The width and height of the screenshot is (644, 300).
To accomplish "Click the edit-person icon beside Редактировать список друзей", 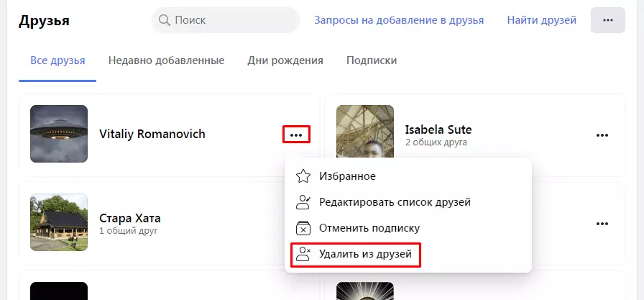I will point(303,202).
